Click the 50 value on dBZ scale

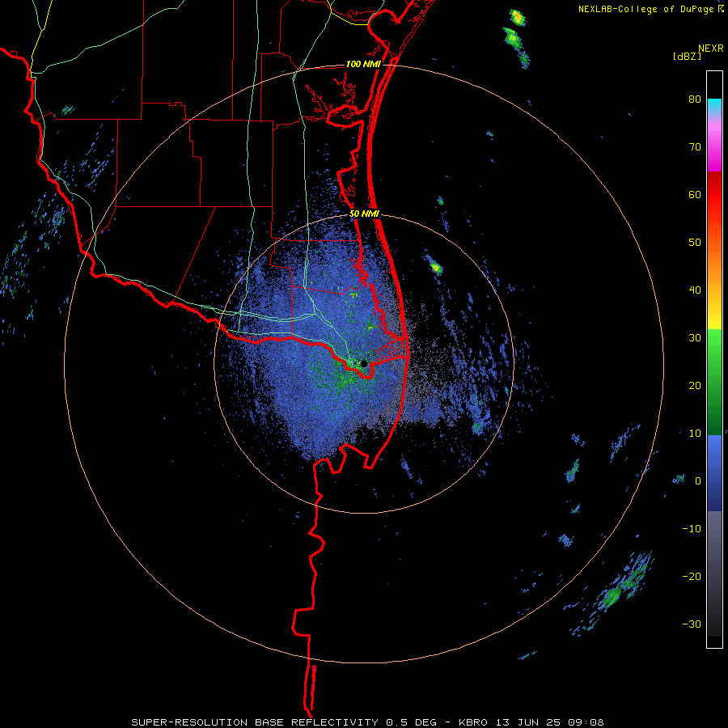click(695, 243)
